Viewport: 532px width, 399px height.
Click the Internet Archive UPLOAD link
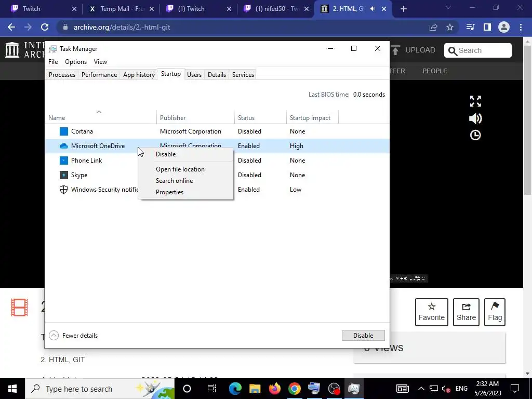pos(413,50)
